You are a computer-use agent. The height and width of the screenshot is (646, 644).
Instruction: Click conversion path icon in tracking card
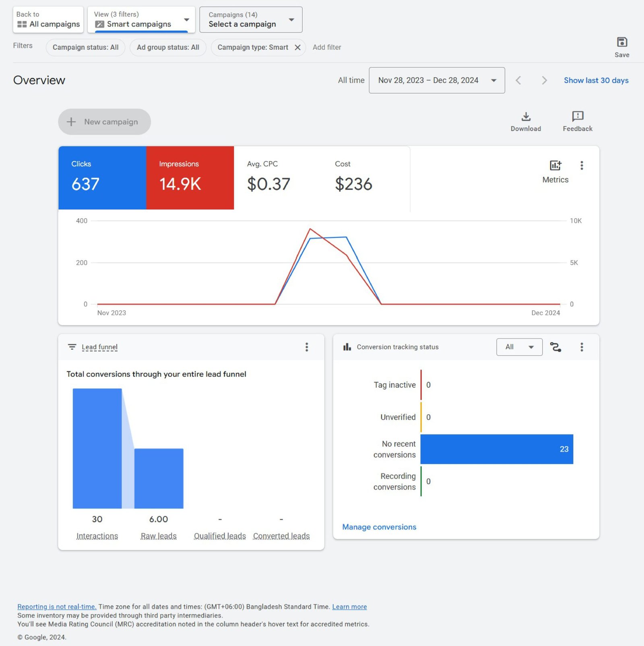(x=555, y=347)
